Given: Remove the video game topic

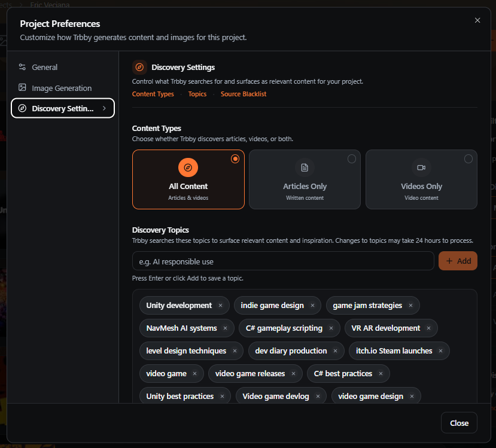Looking at the screenshot, I should coord(195,374).
